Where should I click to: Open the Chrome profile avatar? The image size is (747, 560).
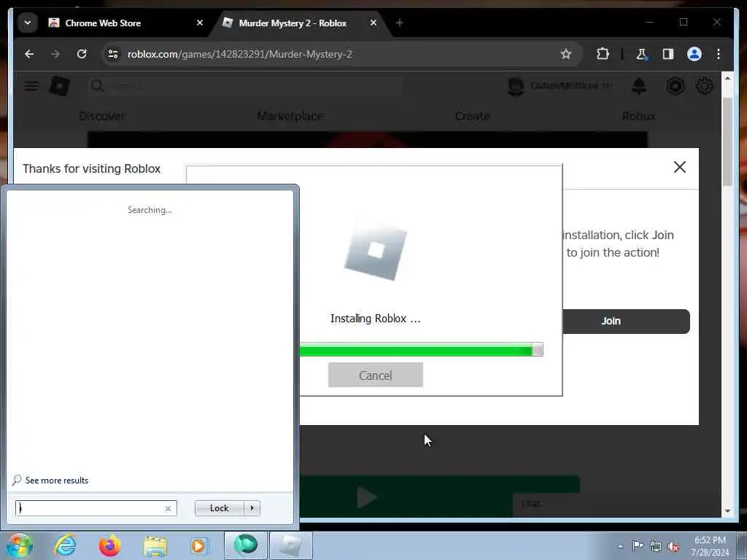(x=694, y=54)
